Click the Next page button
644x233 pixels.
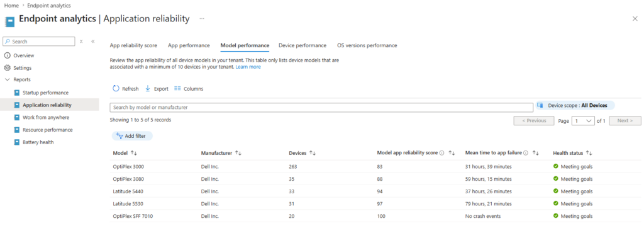click(625, 121)
